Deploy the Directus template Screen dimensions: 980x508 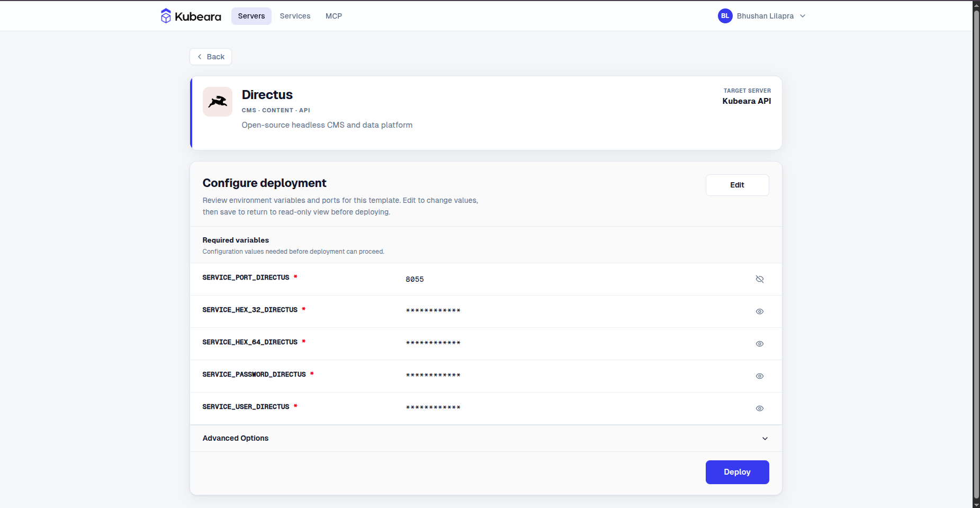737,472
